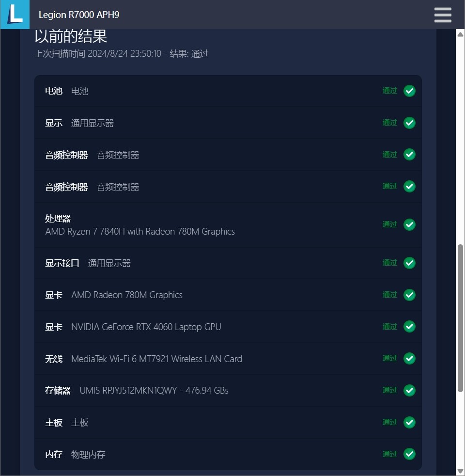Screen dimensions: 465x476
Task: Open the 通过 link in 显示接口 row
Action: (389, 263)
